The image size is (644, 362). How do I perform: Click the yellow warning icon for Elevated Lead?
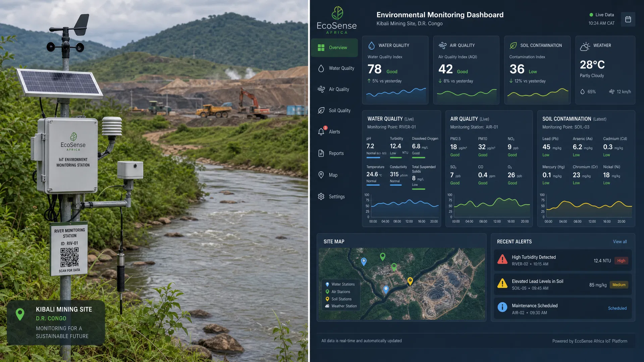click(502, 284)
